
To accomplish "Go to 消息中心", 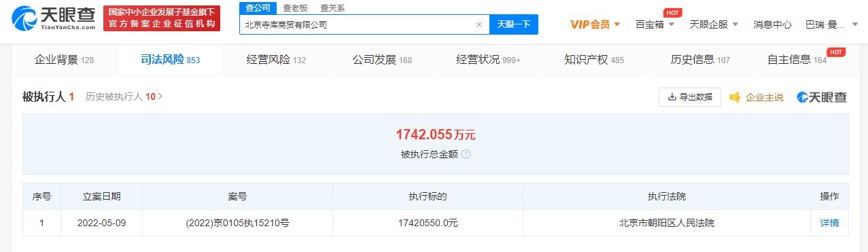I will [772, 24].
